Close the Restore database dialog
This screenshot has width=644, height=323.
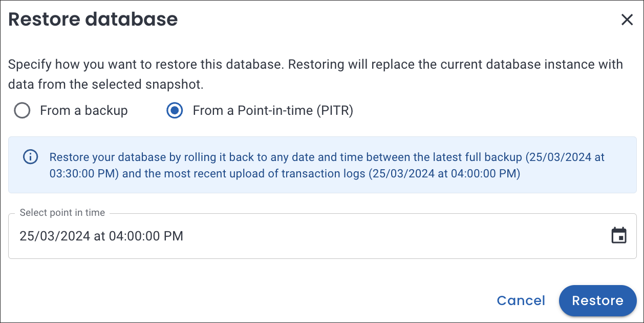[x=627, y=20]
